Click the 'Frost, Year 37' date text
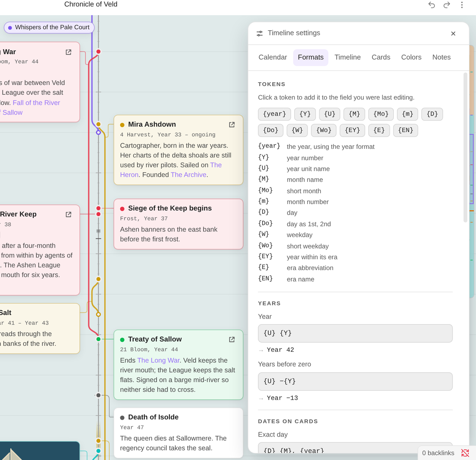The height and width of the screenshot is (460, 476). 144,219
